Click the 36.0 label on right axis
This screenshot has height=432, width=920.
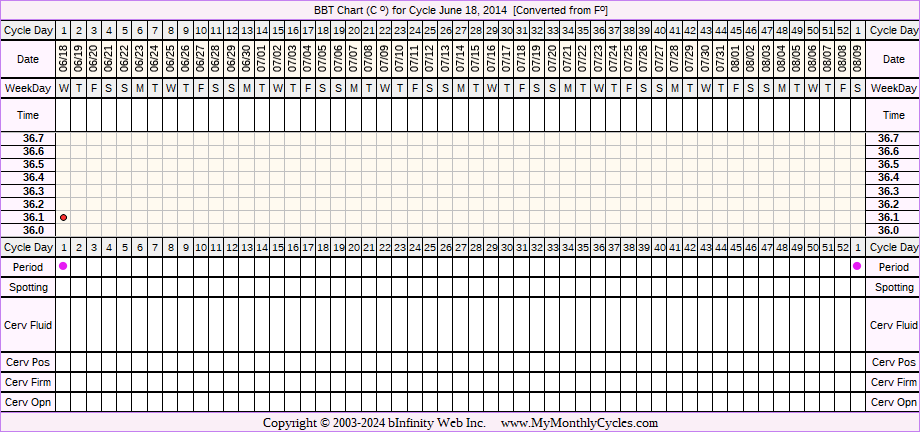click(887, 230)
